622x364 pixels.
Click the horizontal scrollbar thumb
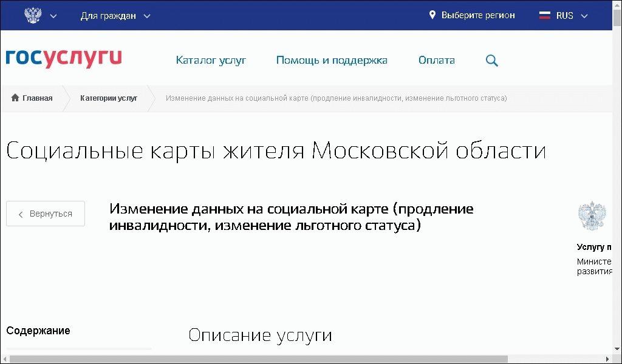[x=258, y=359]
